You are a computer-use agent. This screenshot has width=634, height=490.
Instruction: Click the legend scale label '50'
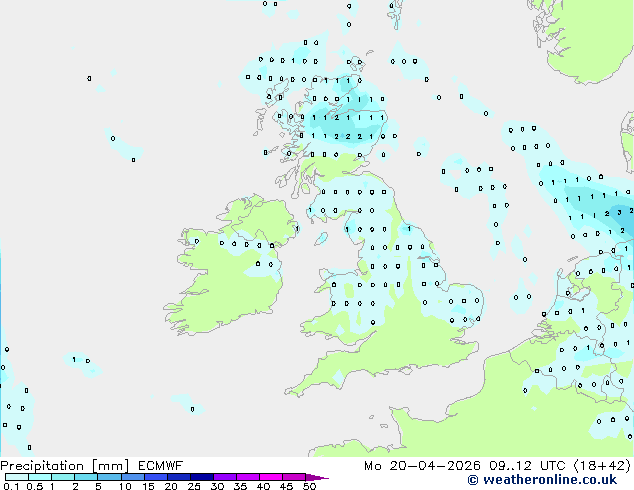click(x=309, y=486)
